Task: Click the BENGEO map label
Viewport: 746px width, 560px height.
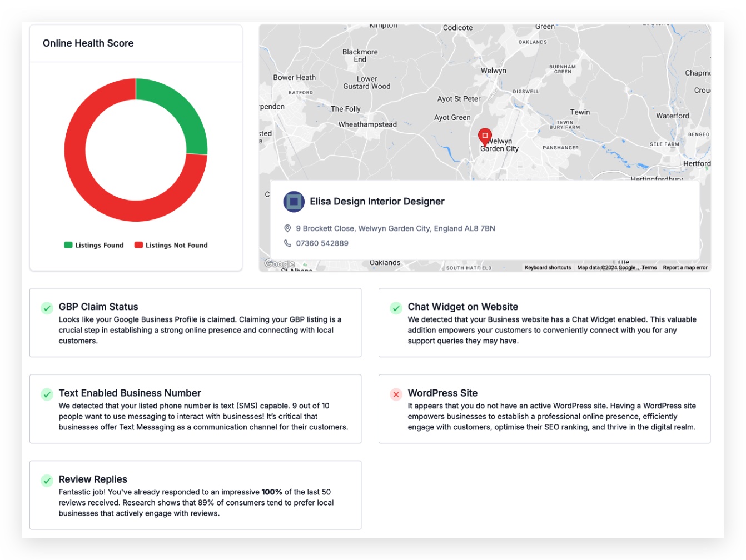Action: point(698,134)
